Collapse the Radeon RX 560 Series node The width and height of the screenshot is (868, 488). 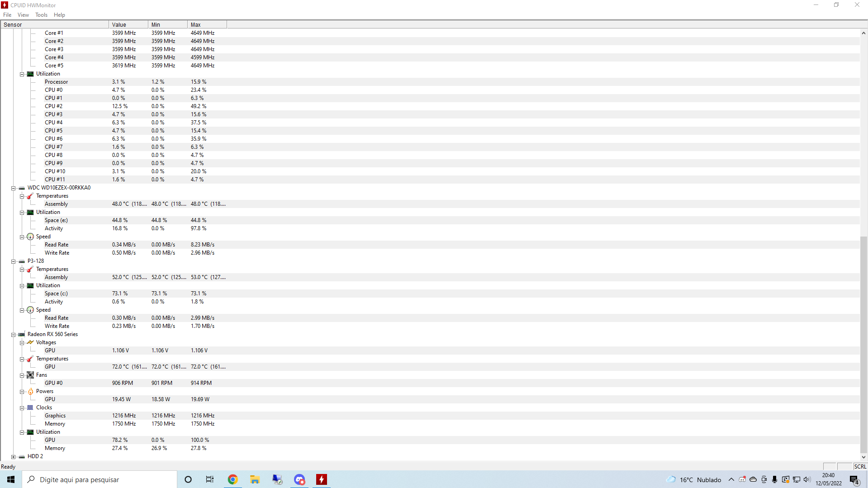point(13,335)
